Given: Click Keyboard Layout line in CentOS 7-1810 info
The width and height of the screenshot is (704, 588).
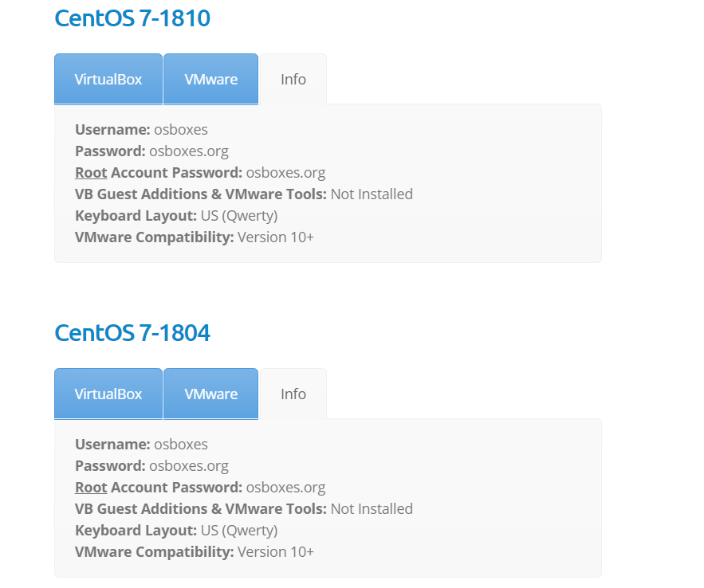Looking at the screenshot, I should [176, 215].
